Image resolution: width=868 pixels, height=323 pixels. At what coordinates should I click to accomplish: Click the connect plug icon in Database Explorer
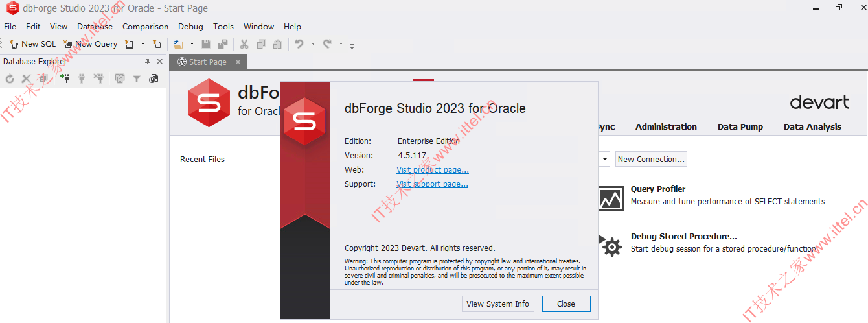click(x=82, y=78)
